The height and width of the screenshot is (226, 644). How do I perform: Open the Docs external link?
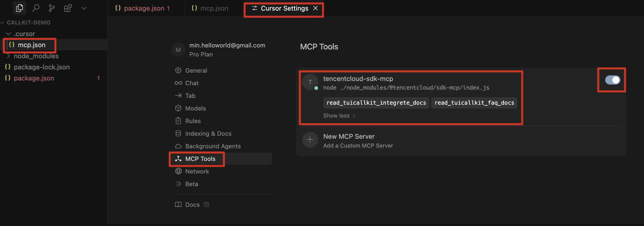[x=192, y=205]
